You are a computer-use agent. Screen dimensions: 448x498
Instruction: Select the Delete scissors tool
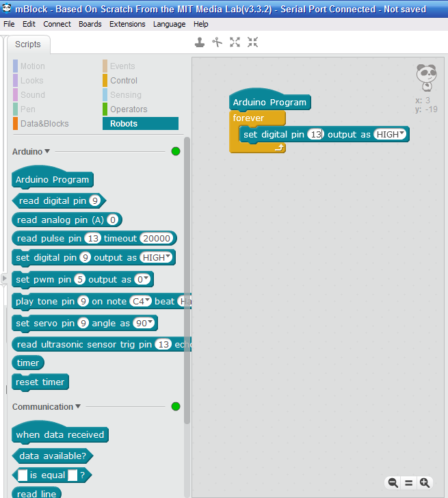(x=218, y=42)
